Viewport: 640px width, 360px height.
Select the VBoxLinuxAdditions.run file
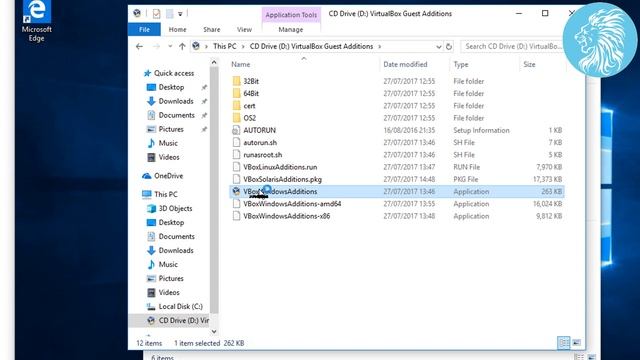pyautogui.click(x=280, y=167)
